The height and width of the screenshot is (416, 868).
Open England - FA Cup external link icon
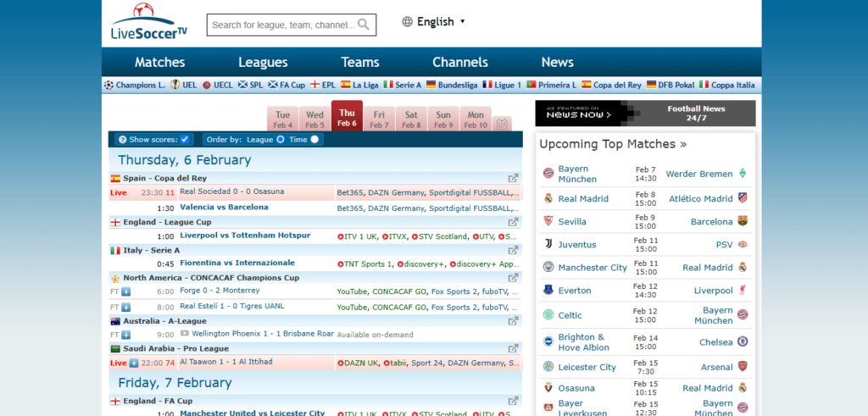coord(513,401)
